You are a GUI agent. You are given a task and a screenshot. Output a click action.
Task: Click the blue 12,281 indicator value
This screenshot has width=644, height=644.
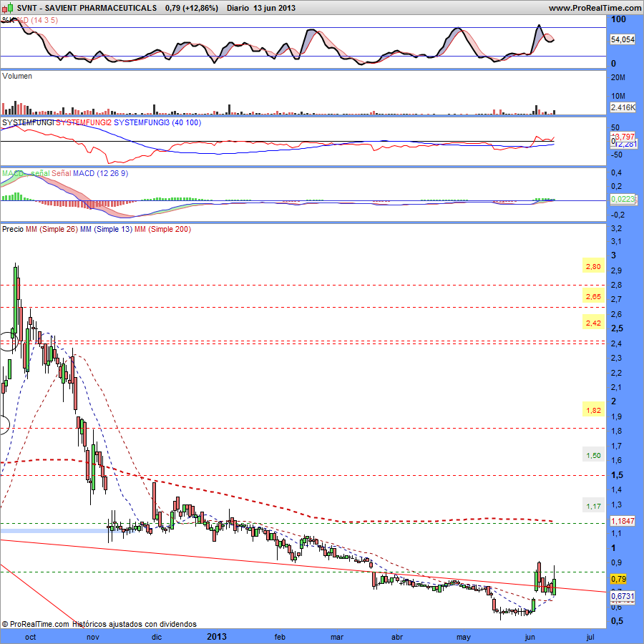[x=625, y=144]
